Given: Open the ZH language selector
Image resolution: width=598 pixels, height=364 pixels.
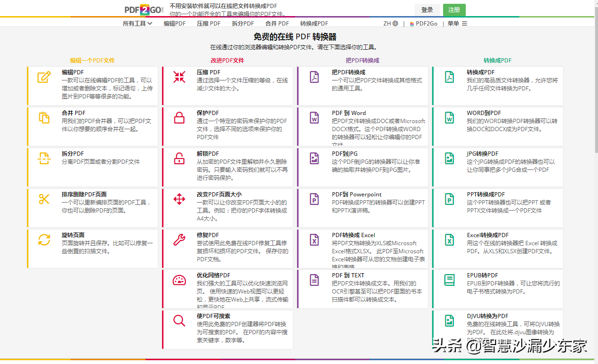Looking at the screenshot, I should pos(390,23).
